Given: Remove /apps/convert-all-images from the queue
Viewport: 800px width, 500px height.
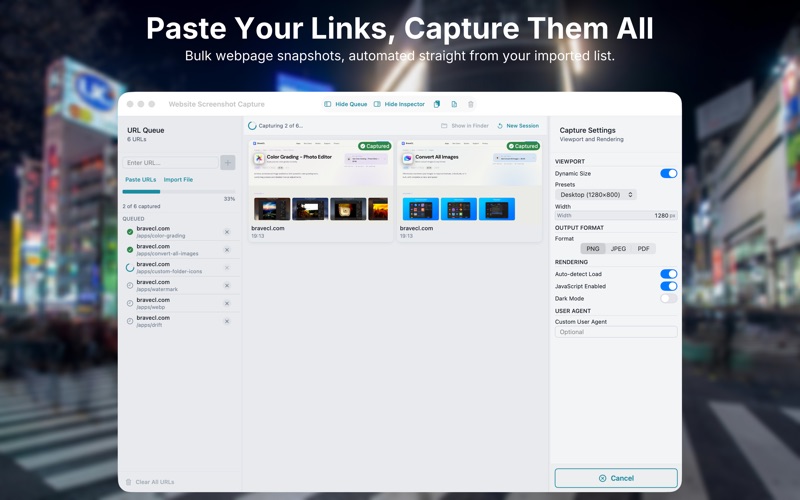Looking at the screenshot, I should [x=227, y=250].
